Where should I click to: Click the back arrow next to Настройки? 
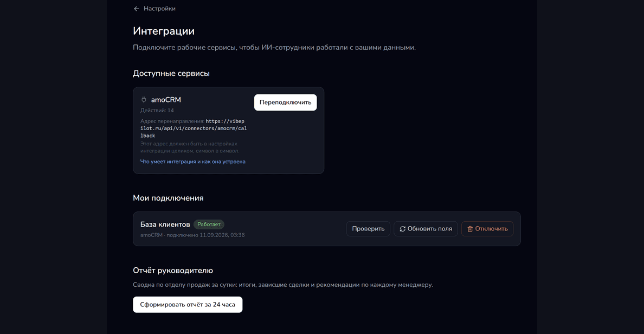[x=137, y=9]
